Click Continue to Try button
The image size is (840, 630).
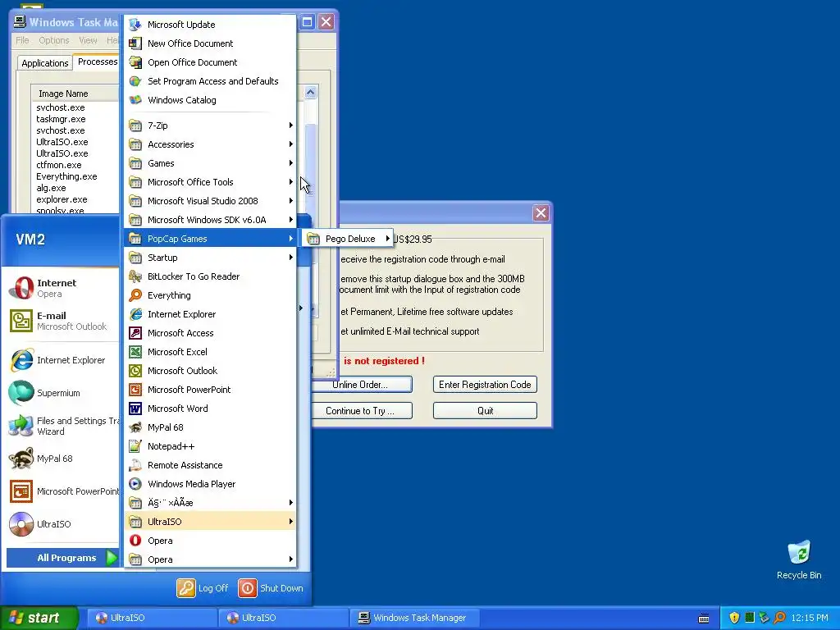pyautogui.click(x=361, y=411)
